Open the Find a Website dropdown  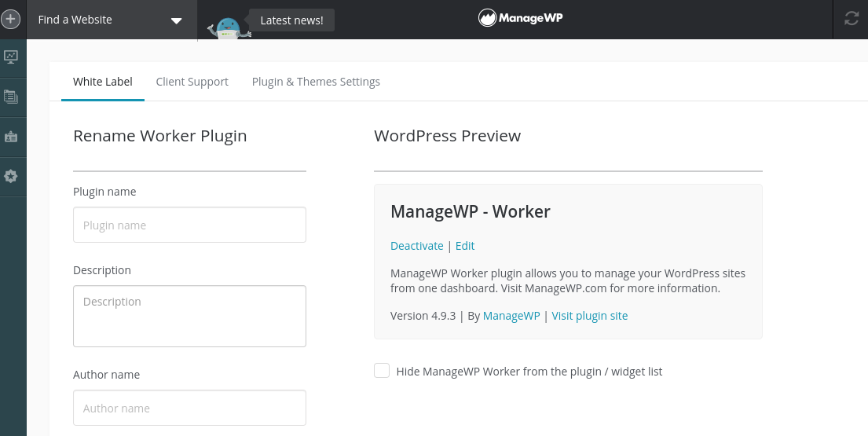click(x=112, y=20)
